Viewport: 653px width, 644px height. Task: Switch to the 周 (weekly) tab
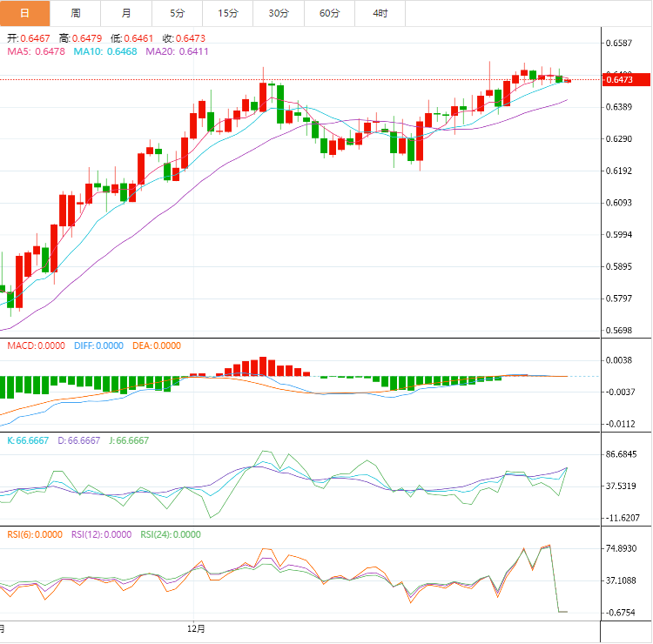tap(76, 13)
